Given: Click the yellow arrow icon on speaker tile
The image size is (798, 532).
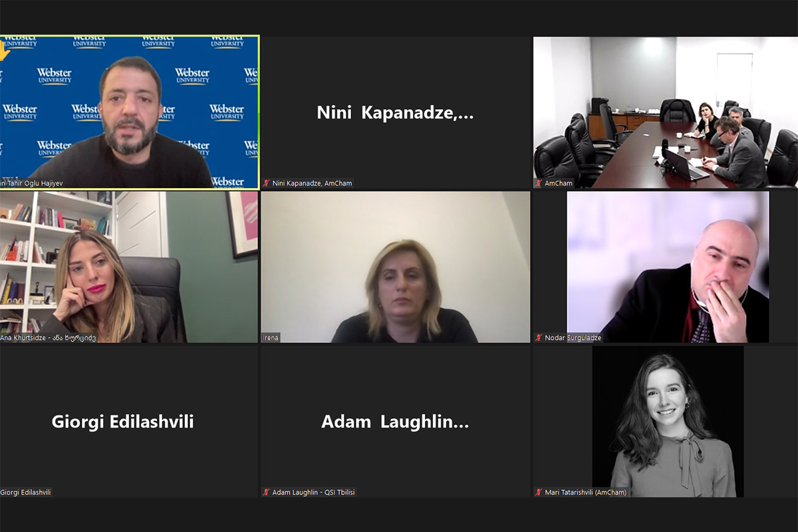Looking at the screenshot, I should click(x=4, y=50).
